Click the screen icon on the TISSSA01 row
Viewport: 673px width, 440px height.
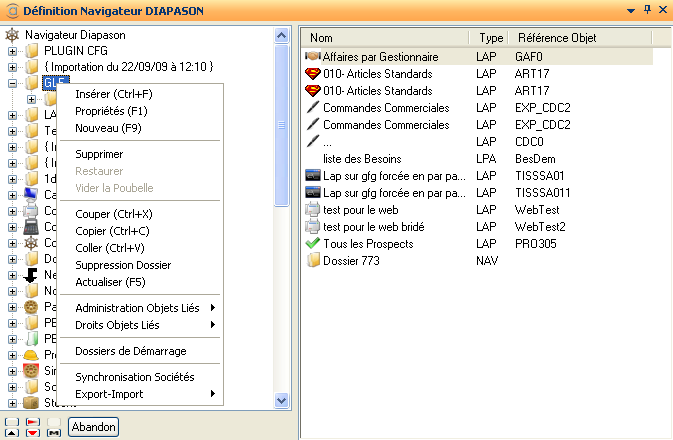pyautogui.click(x=312, y=176)
